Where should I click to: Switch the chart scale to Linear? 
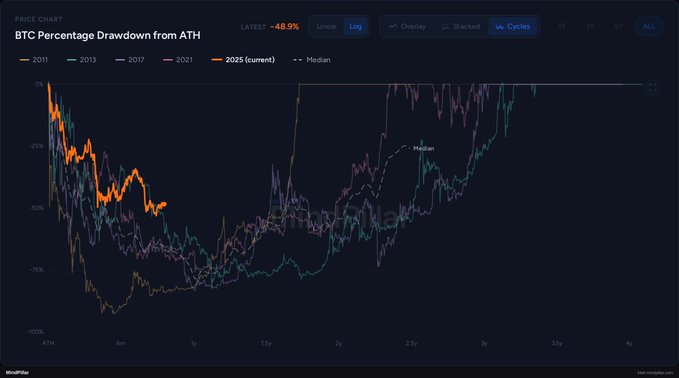(x=326, y=26)
